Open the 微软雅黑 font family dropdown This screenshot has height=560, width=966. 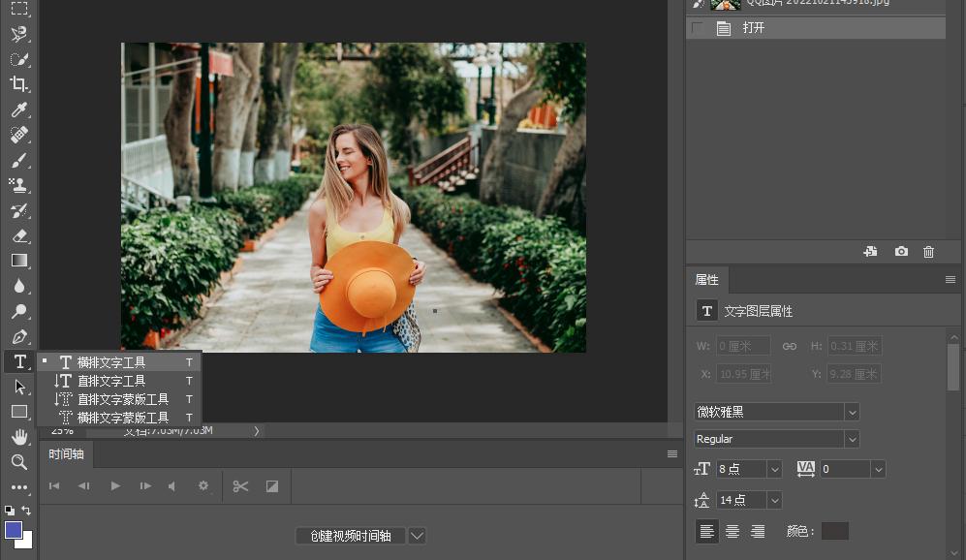click(852, 412)
